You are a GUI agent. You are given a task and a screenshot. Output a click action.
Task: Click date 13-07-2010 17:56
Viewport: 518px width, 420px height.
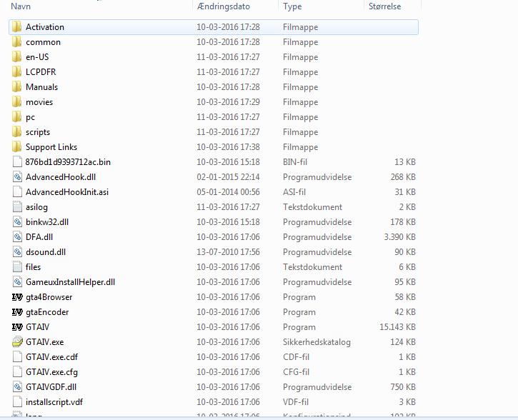click(x=228, y=252)
